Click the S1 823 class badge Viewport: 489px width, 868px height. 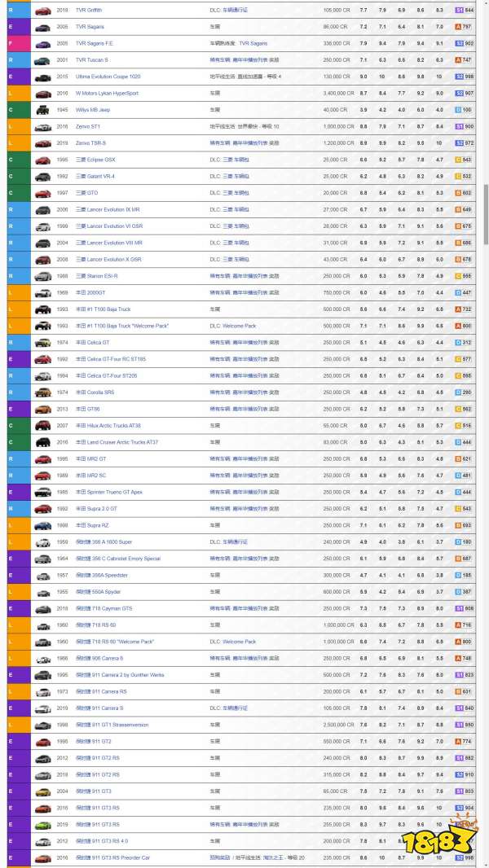[x=464, y=675]
